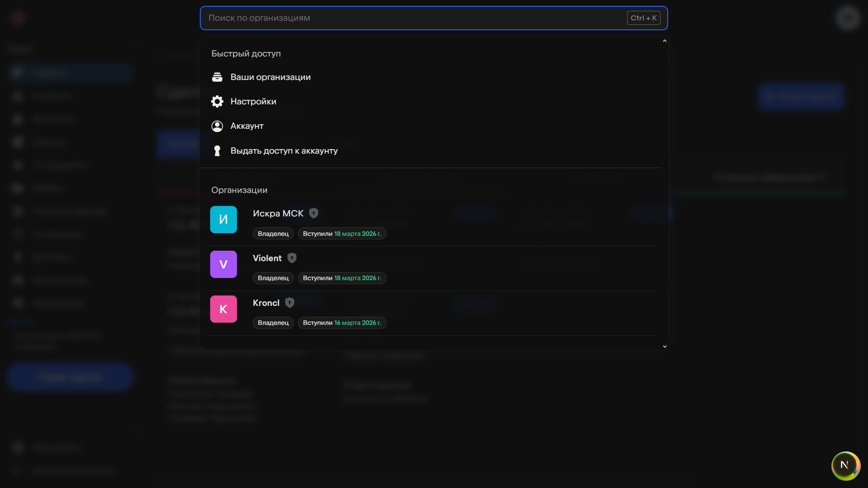Open Выдать доступ к аккаунту entry
The height and width of the screenshot is (488, 868).
pos(284,151)
